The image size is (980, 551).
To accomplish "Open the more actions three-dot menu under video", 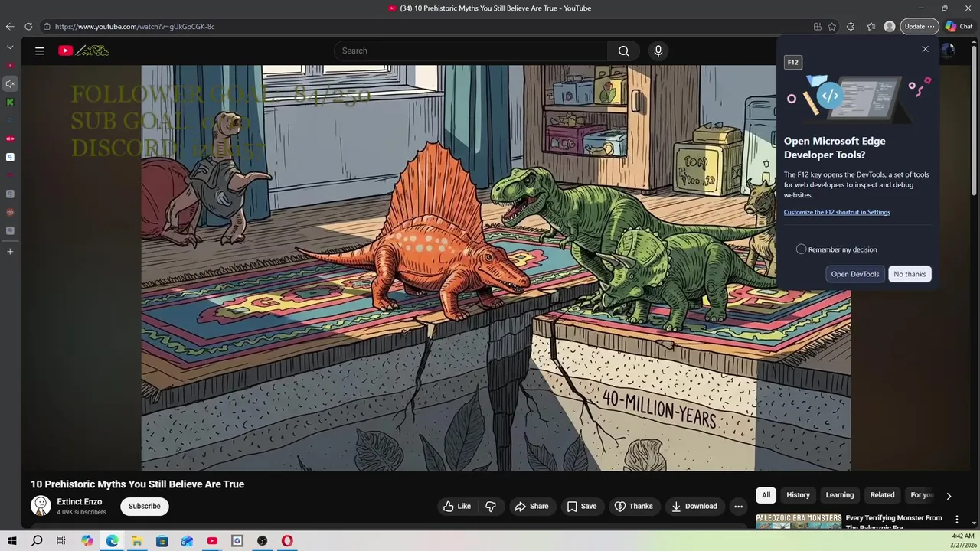I will (x=738, y=506).
